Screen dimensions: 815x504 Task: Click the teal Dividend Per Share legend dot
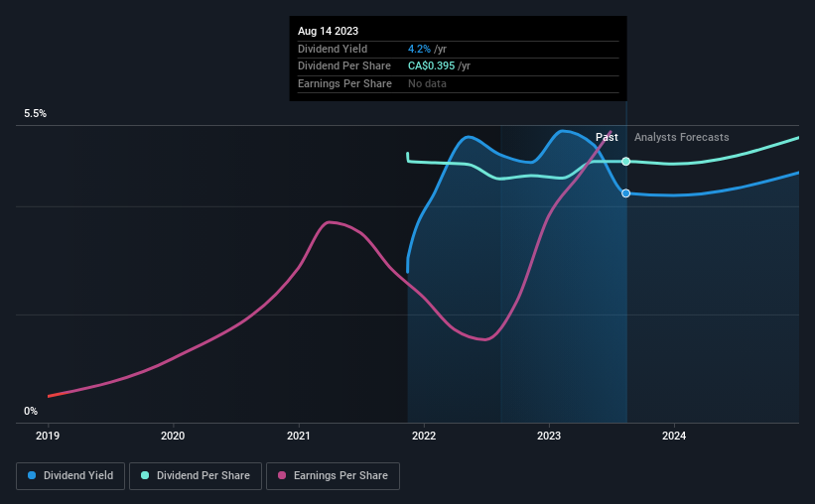click(145, 475)
